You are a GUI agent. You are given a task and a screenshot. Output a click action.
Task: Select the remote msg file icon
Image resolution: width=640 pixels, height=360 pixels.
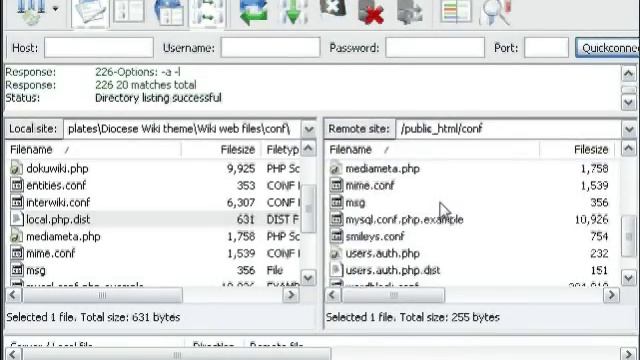[x=336, y=202]
